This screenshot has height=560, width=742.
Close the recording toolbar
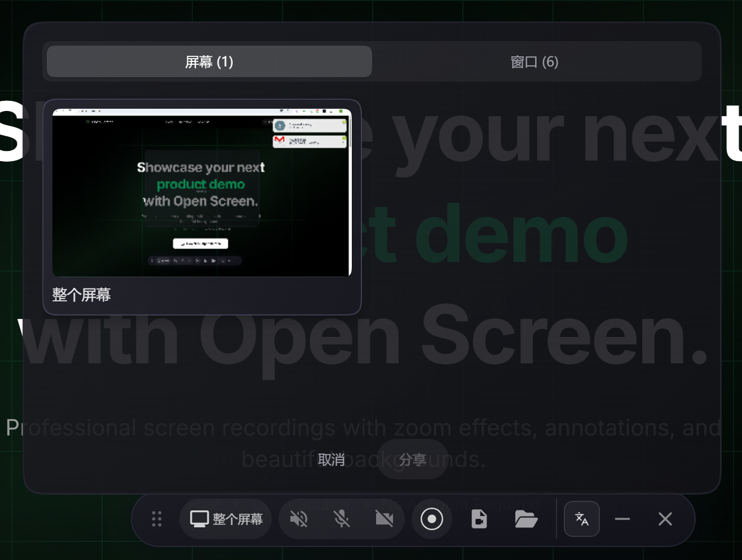(x=665, y=519)
